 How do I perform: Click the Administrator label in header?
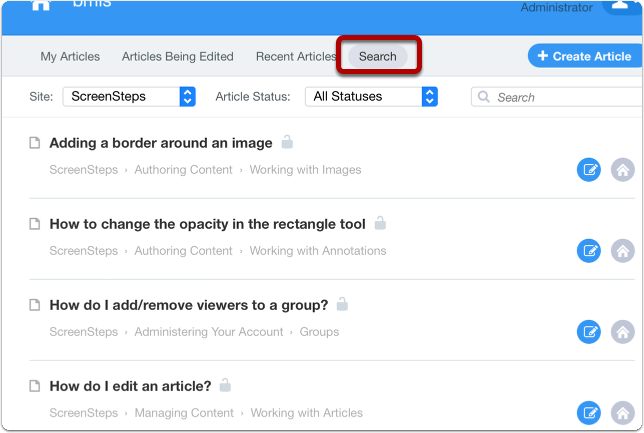pyautogui.click(x=557, y=7)
